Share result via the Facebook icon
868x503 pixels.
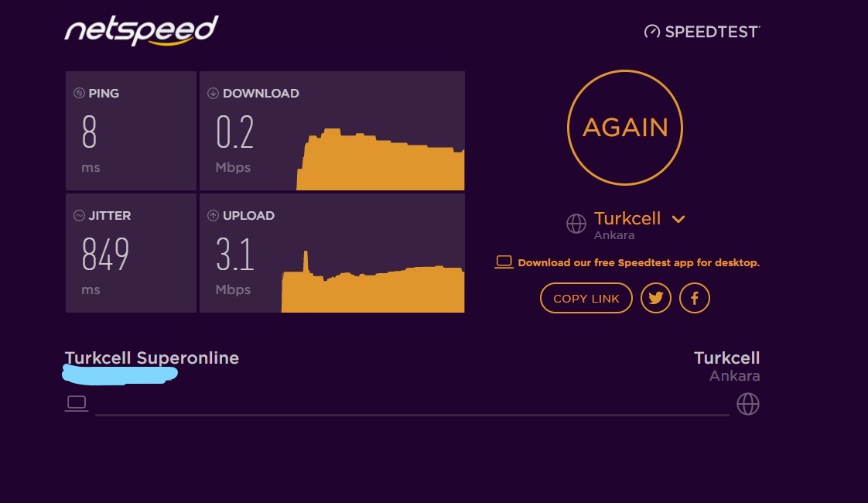point(695,298)
